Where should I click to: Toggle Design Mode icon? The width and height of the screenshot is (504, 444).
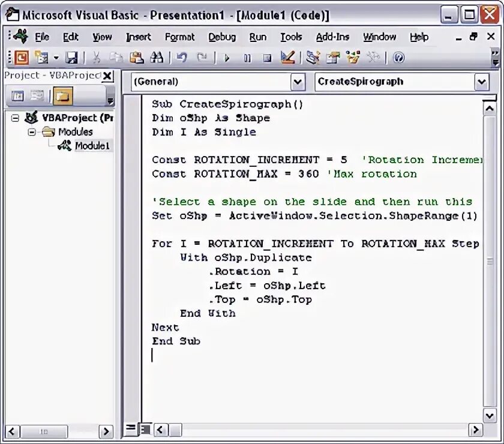(x=287, y=58)
